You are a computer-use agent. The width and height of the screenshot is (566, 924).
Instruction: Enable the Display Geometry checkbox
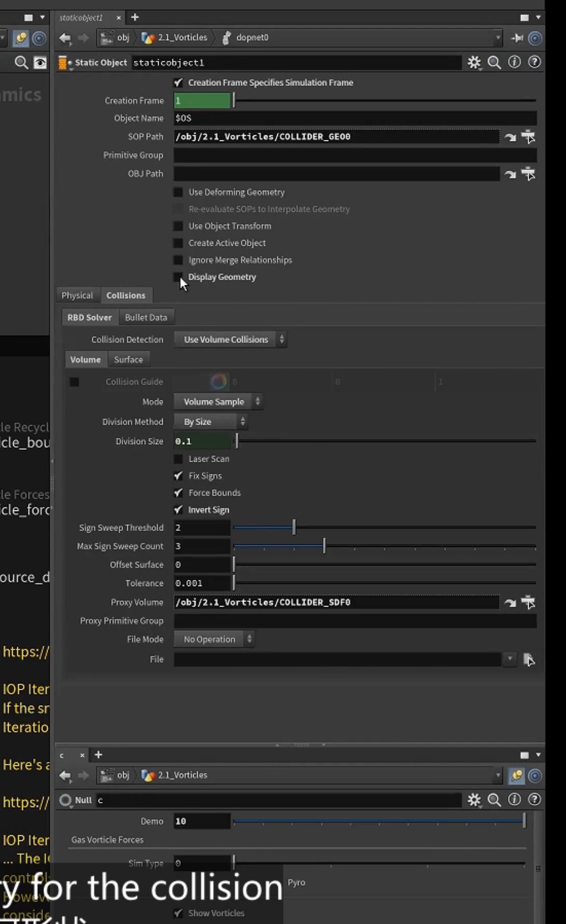coord(178,277)
